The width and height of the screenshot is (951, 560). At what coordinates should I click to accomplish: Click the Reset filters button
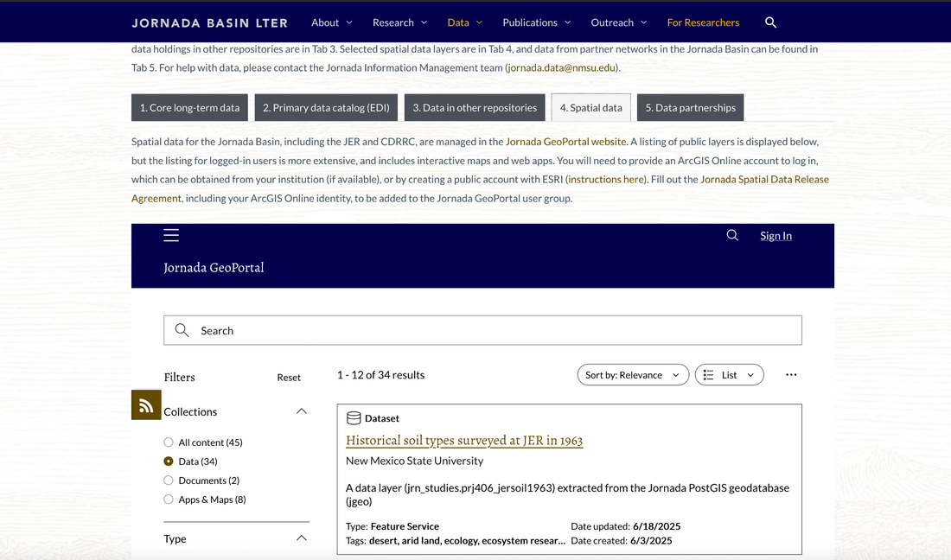coord(289,377)
